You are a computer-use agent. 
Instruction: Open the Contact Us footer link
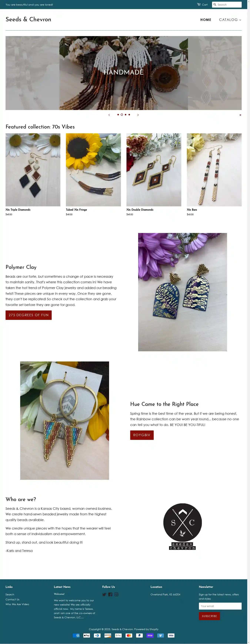pos(13,599)
